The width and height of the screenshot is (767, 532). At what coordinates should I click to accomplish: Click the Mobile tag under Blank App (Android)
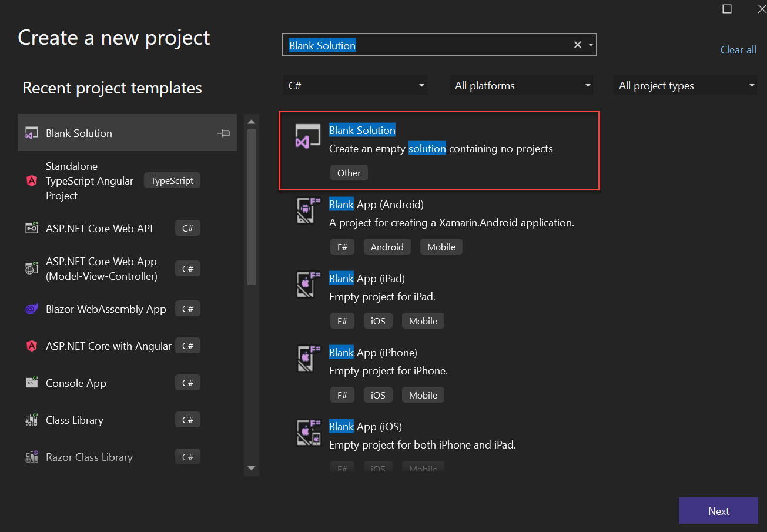click(x=441, y=247)
